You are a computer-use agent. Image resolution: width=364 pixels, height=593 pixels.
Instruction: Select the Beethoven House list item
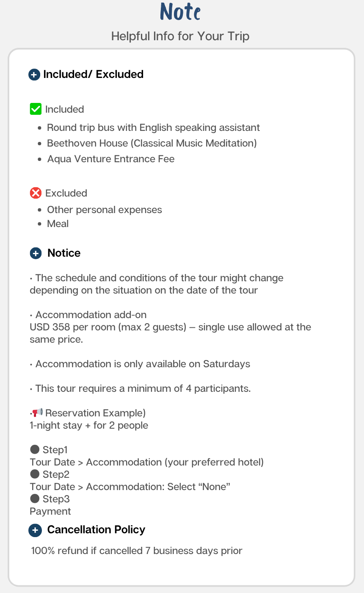click(152, 143)
